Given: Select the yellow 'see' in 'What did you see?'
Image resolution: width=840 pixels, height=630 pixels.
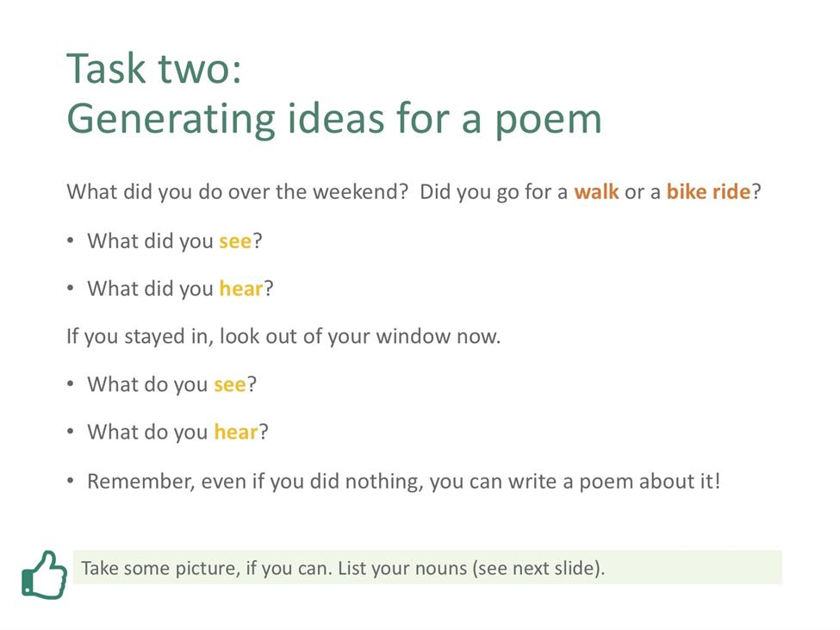Looking at the screenshot, I should 235,241.
